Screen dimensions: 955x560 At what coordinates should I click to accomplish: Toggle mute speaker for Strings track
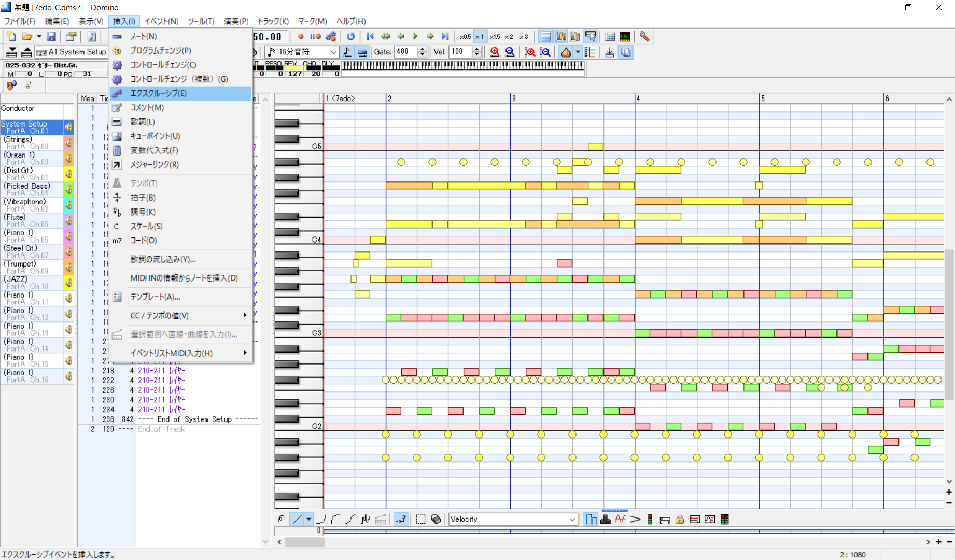pyautogui.click(x=68, y=143)
